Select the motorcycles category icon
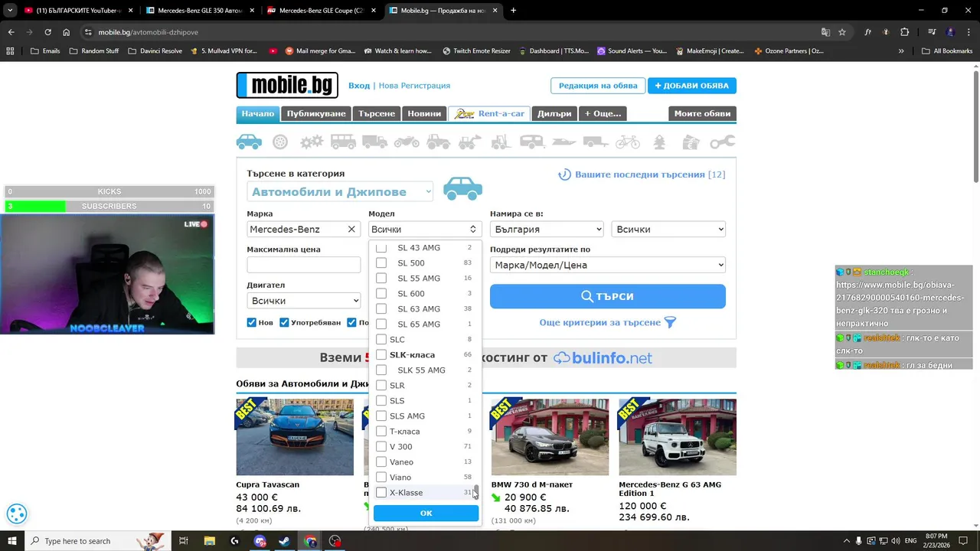 point(407,142)
